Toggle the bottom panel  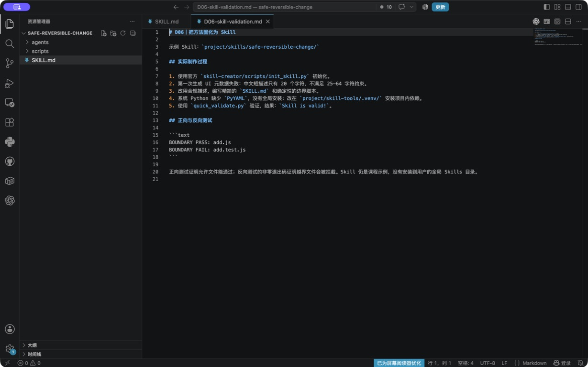point(568,7)
